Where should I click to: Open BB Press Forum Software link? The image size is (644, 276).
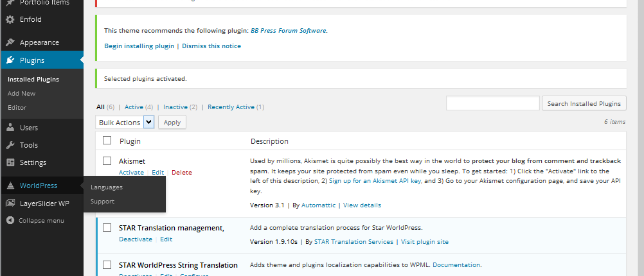coord(289,30)
